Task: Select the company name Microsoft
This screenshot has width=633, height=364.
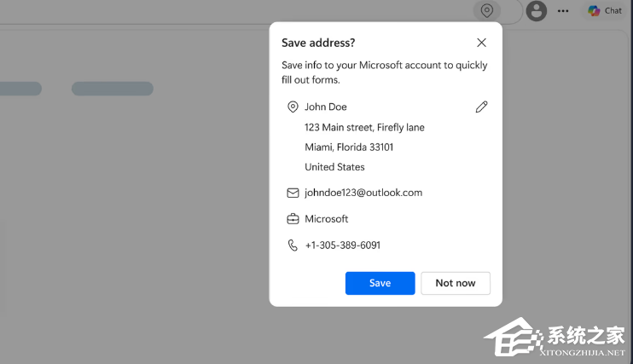Action: [x=326, y=219]
